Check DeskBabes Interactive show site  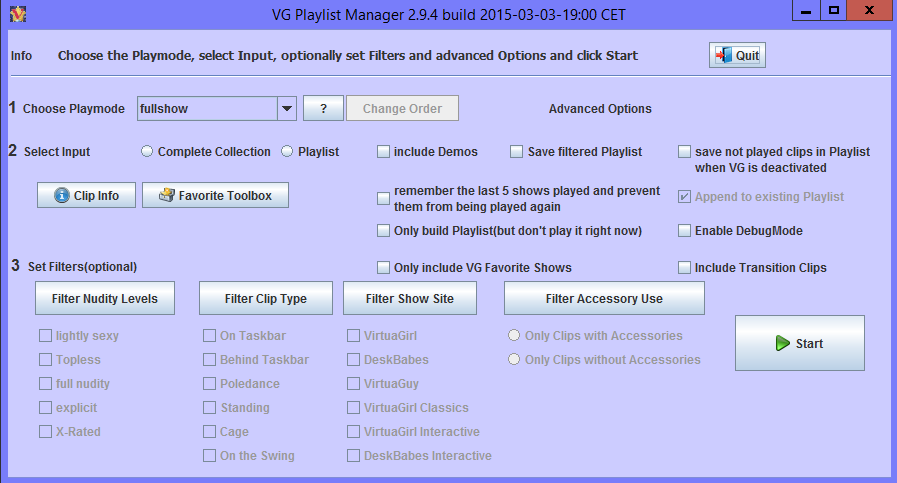[354, 456]
